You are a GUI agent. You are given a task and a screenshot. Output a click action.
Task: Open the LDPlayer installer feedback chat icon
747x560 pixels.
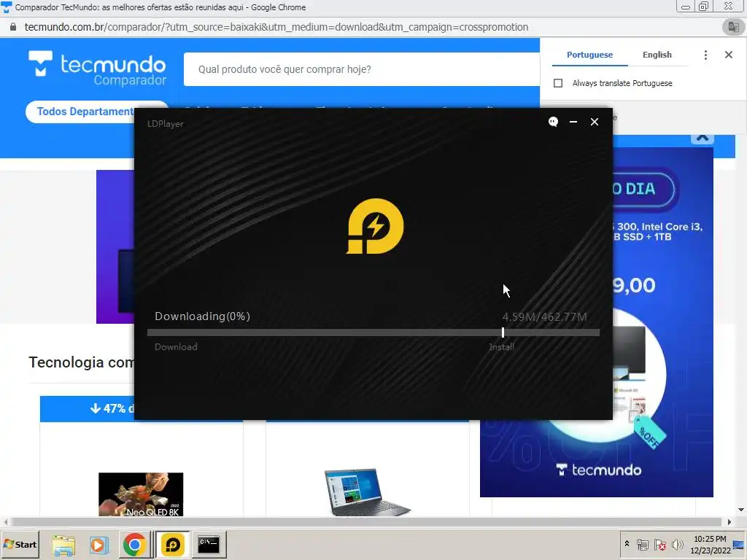pos(553,122)
